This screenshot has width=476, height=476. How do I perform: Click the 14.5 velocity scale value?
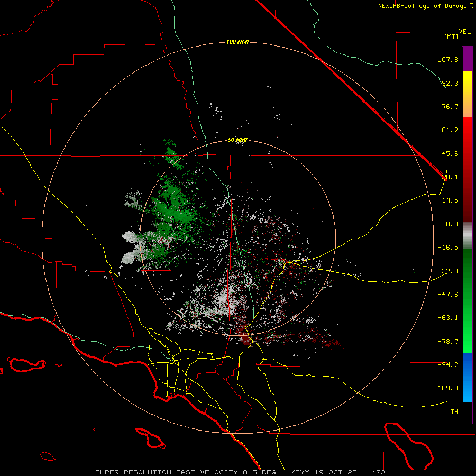(x=450, y=200)
